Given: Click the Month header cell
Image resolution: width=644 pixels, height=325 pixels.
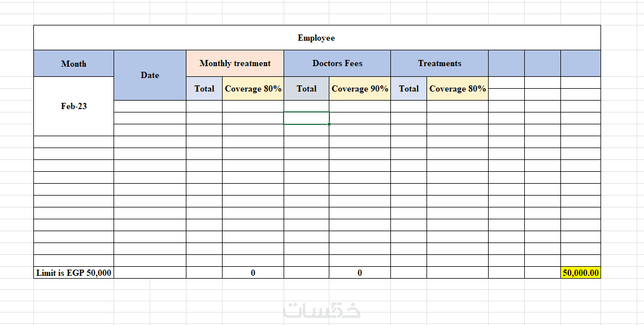Looking at the screenshot, I should (x=73, y=64).
